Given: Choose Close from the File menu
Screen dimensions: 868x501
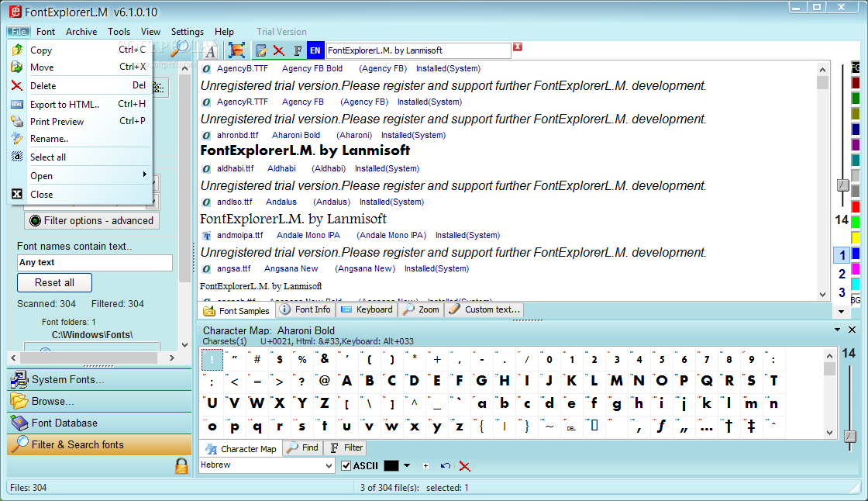Looking at the screenshot, I should [x=81, y=195].
